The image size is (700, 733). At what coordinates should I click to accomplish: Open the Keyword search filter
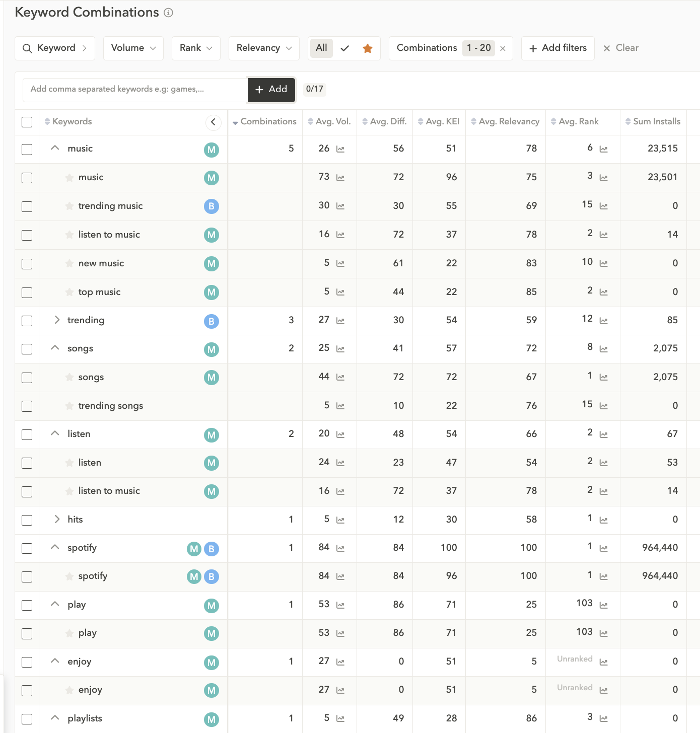click(x=55, y=48)
